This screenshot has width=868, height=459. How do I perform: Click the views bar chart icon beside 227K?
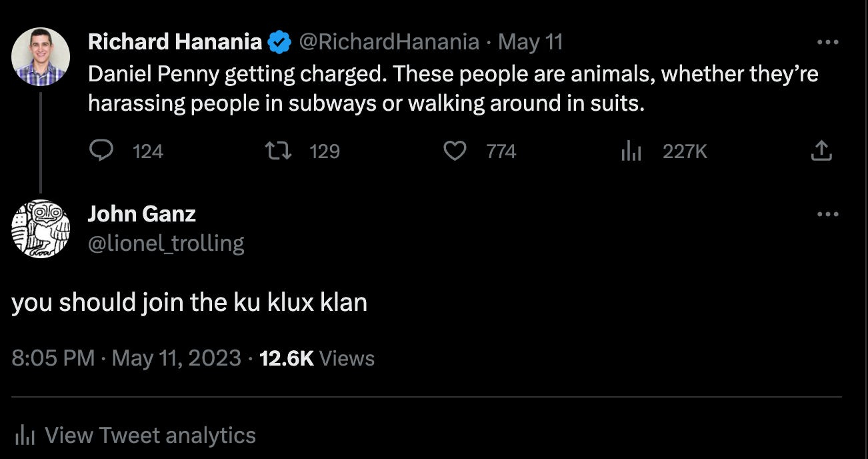coord(631,152)
